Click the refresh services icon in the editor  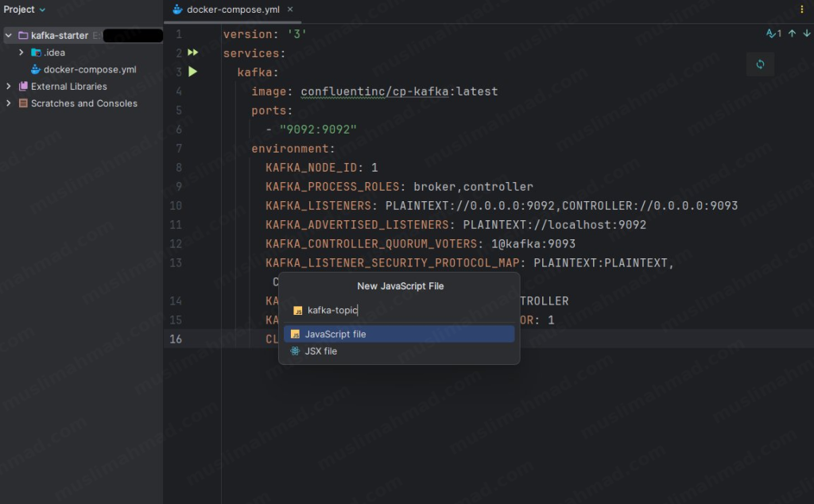click(760, 64)
